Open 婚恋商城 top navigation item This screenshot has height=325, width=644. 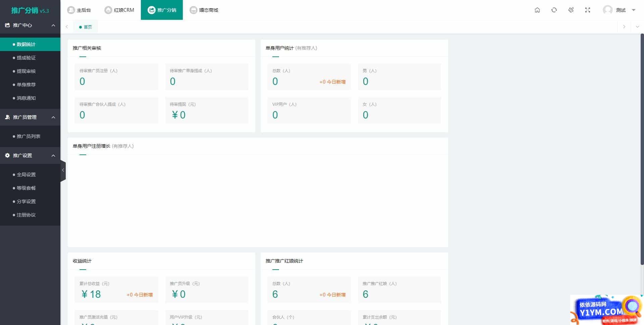pos(204,10)
